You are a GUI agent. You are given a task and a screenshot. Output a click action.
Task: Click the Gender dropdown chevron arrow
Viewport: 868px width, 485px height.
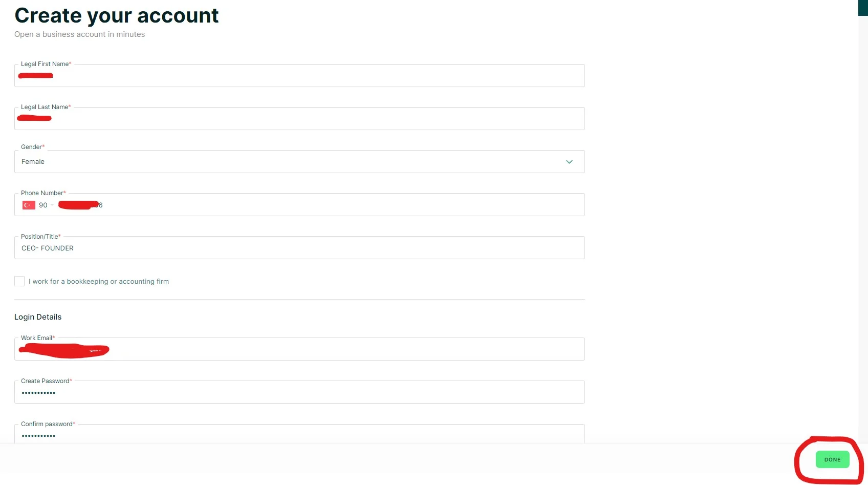click(569, 162)
